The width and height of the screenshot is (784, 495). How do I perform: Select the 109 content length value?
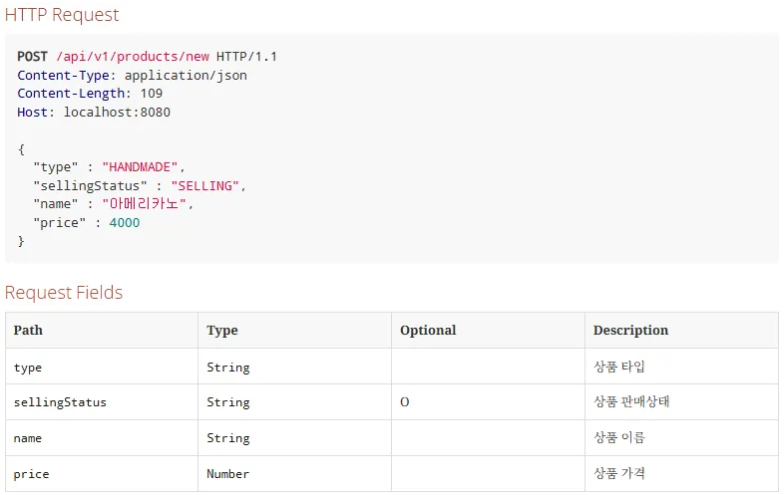(152, 94)
